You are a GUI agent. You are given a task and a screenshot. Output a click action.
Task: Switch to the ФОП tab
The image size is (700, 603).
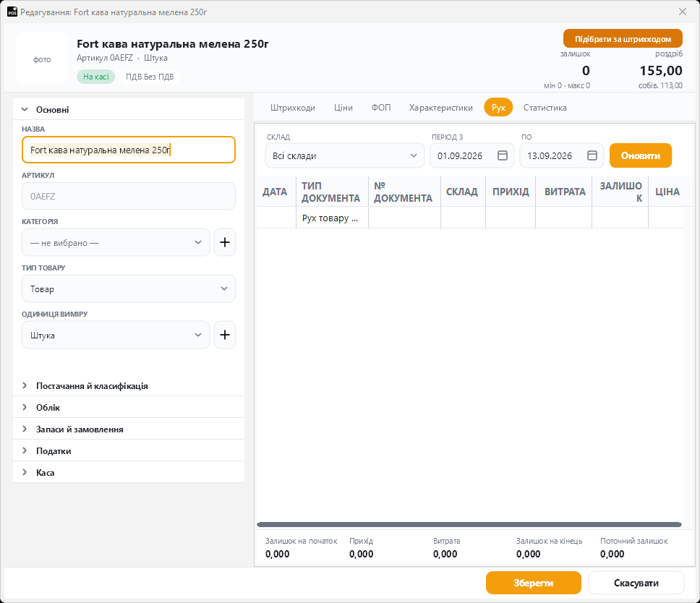pyautogui.click(x=381, y=108)
